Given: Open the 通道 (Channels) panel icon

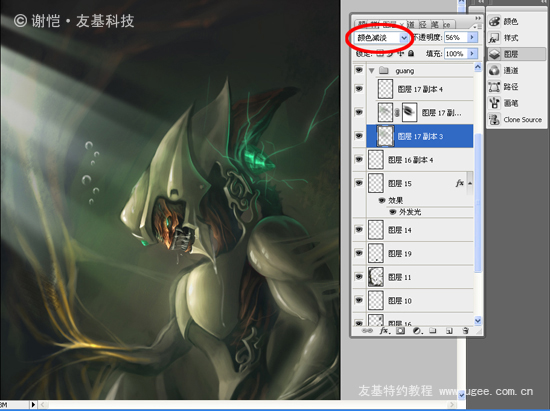Looking at the screenshot, I should (x=494, y=70).
